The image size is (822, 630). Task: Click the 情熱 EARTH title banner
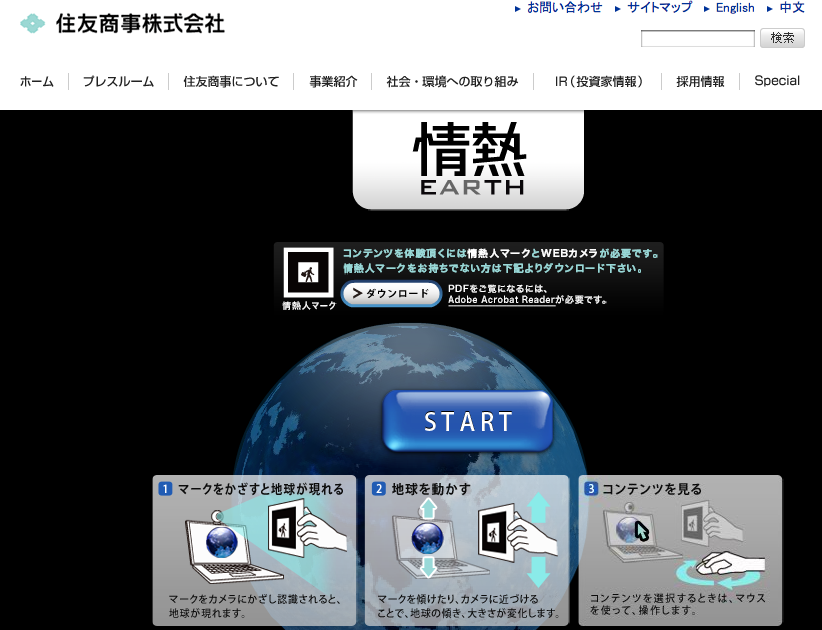coord(468,159)
